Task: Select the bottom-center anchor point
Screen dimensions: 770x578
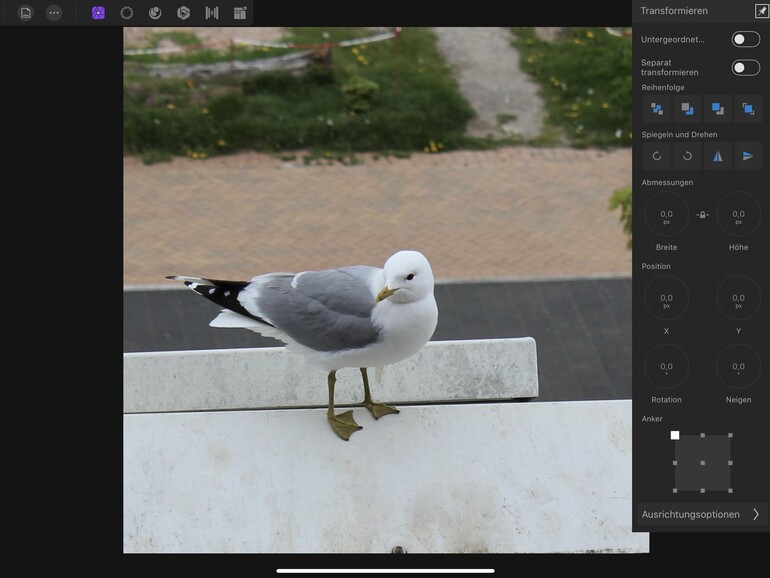Action: pyautogui.click(x=703, y=491)
